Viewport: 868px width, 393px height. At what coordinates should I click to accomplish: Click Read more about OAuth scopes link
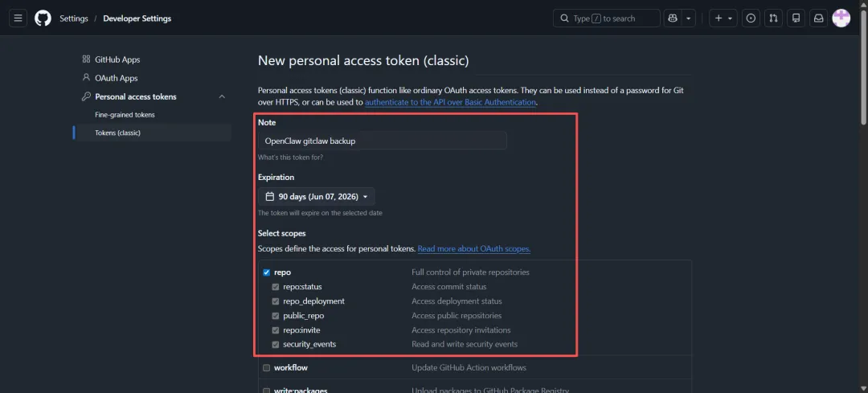[473, 249]
